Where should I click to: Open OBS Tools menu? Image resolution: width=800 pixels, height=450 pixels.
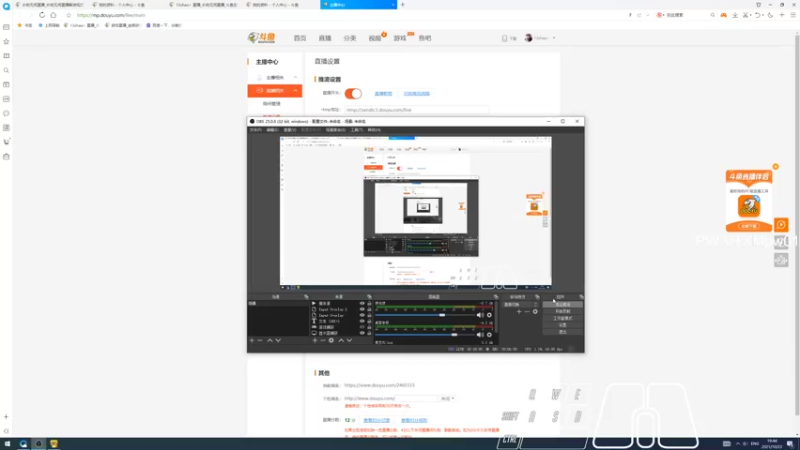[x=357, y=130]
